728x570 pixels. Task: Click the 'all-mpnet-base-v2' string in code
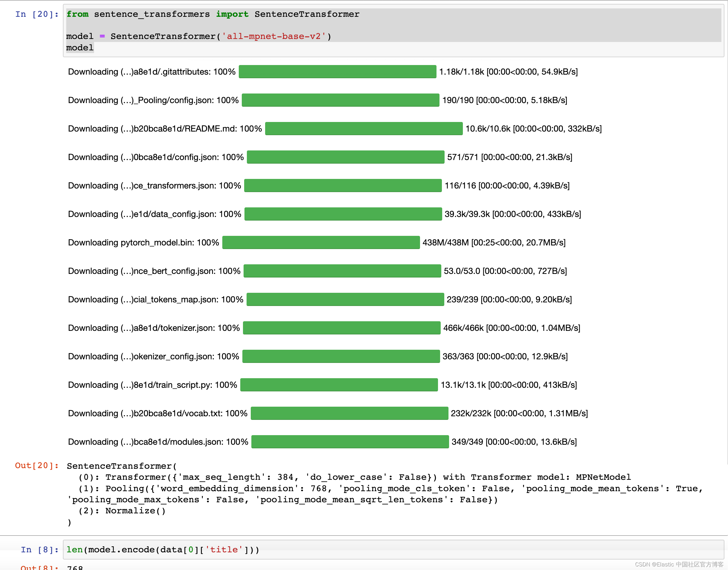[273, 36]
